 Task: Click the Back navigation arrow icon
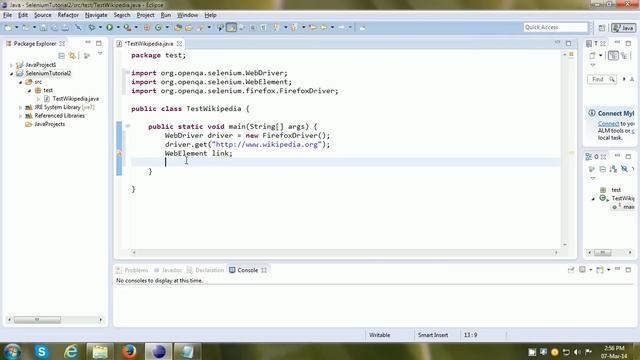tap(324, 27)
